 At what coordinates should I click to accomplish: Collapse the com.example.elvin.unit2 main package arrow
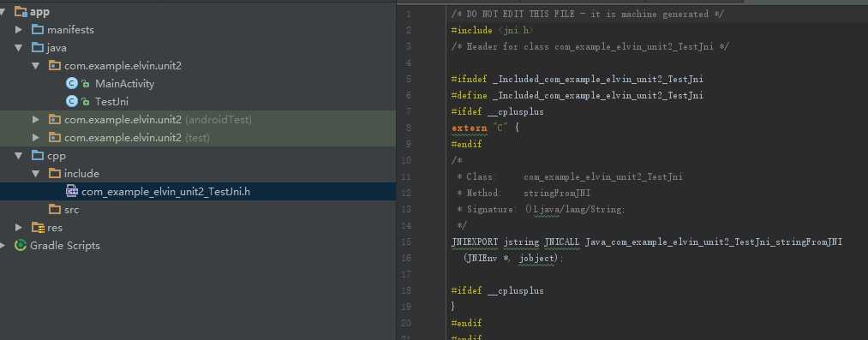[x=36, y=66]
